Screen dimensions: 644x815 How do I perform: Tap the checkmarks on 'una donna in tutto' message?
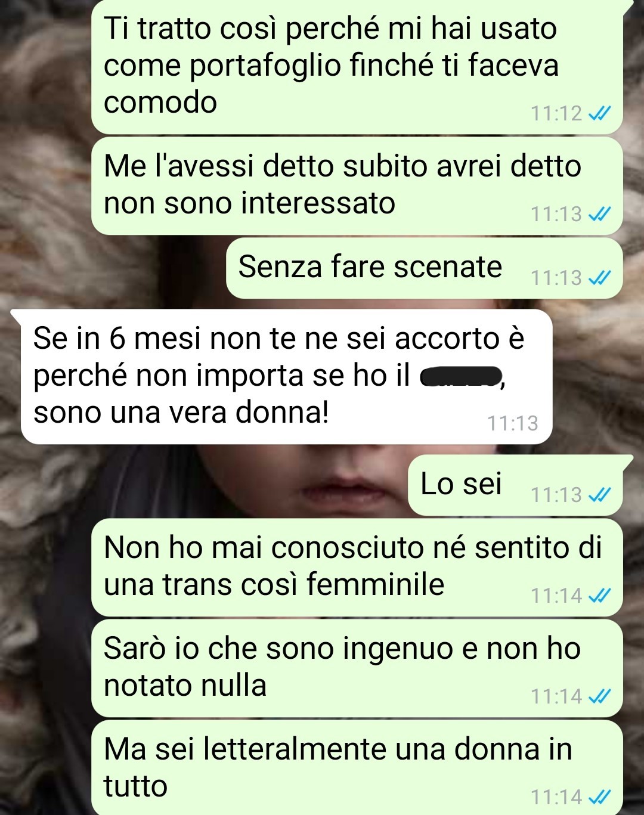click(x=599, y=797)
